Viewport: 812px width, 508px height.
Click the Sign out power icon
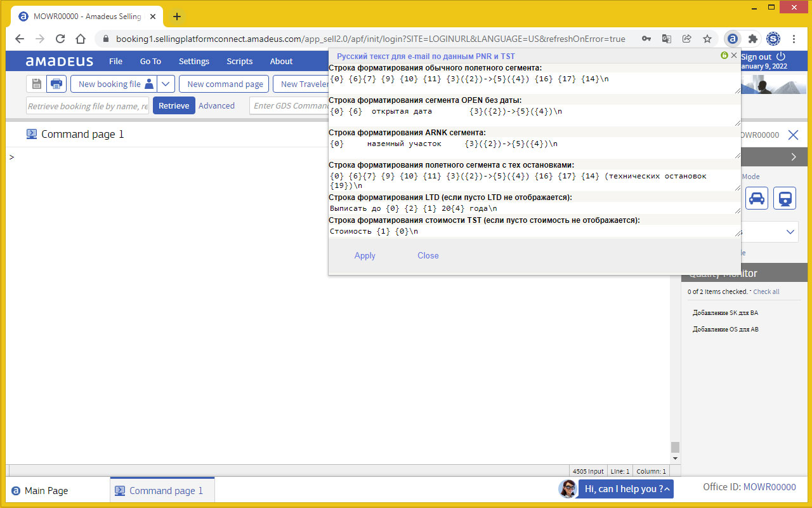781,57
